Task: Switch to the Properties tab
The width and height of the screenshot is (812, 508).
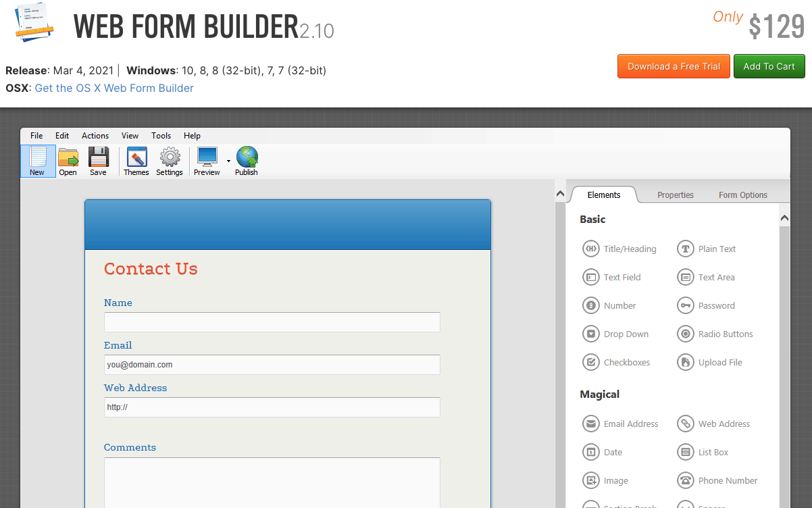Action: 675,195
